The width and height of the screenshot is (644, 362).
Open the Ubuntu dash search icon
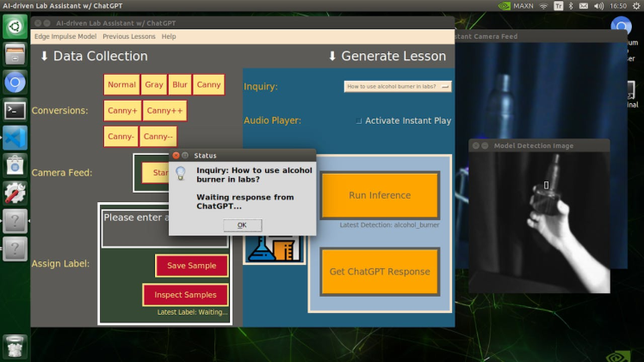point(15,27)
